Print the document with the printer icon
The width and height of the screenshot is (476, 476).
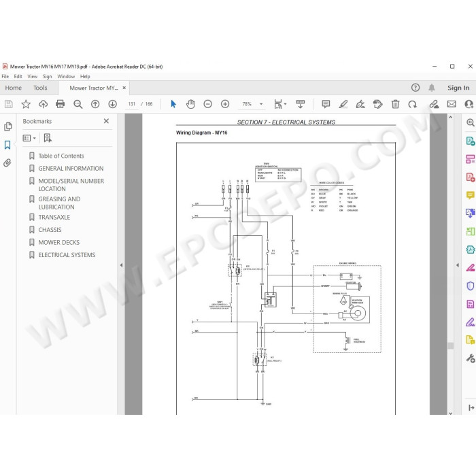(60, 104)
